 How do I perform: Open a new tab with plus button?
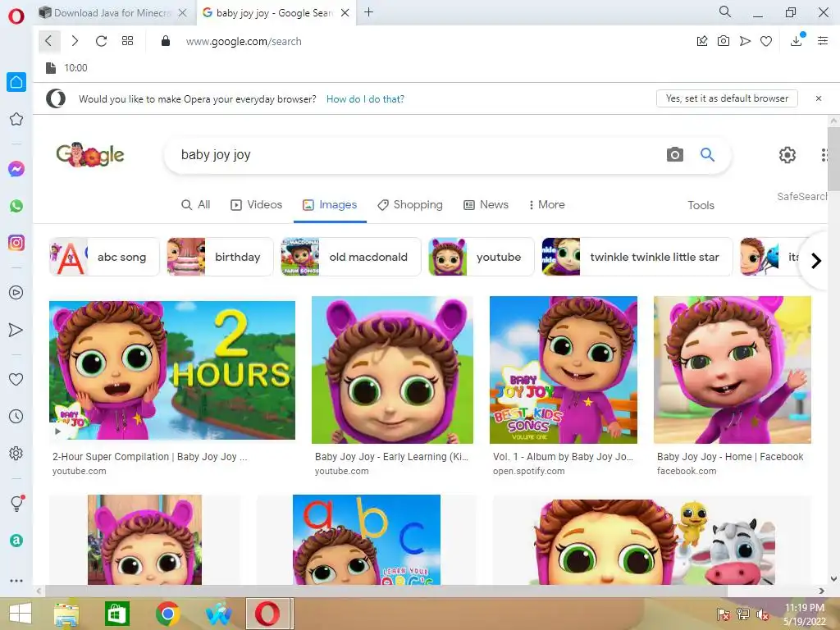pos(368,12)
